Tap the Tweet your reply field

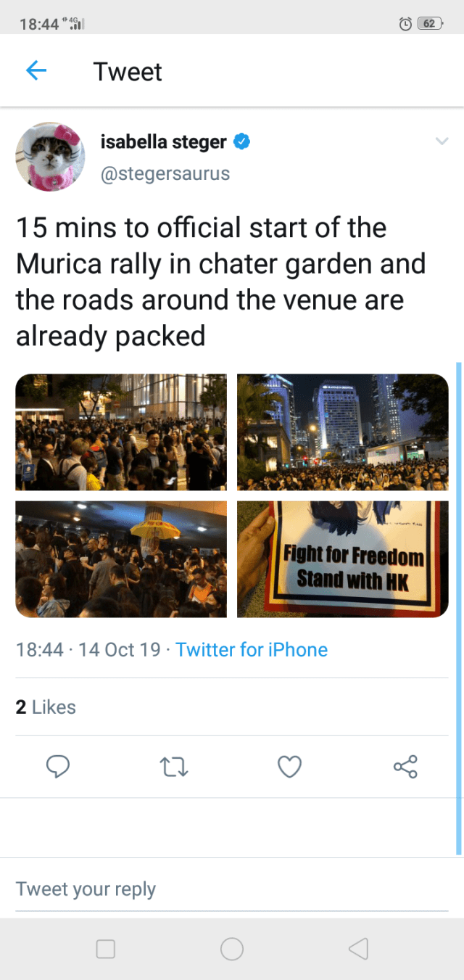(x=232, y=889)
